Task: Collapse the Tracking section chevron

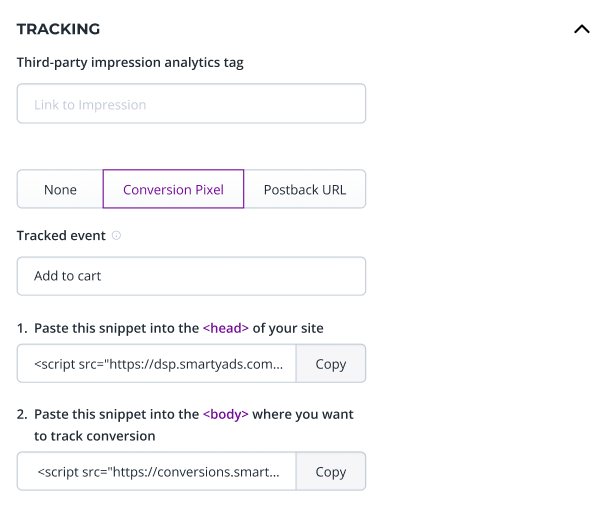Action: pos(581,29)
